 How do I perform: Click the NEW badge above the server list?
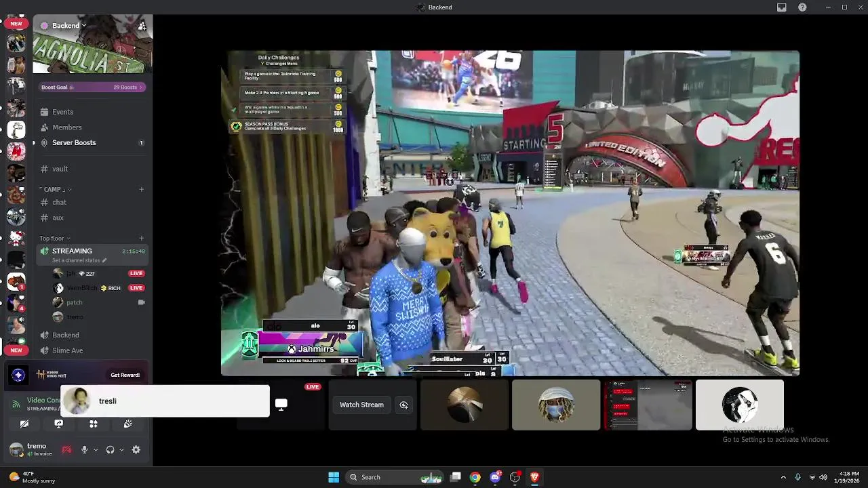16,24
